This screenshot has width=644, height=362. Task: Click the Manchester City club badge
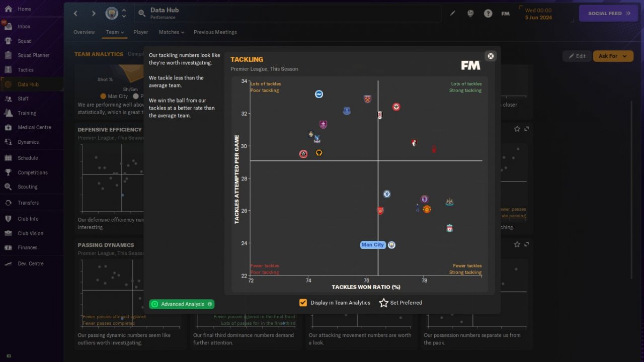tap(112, 13)
